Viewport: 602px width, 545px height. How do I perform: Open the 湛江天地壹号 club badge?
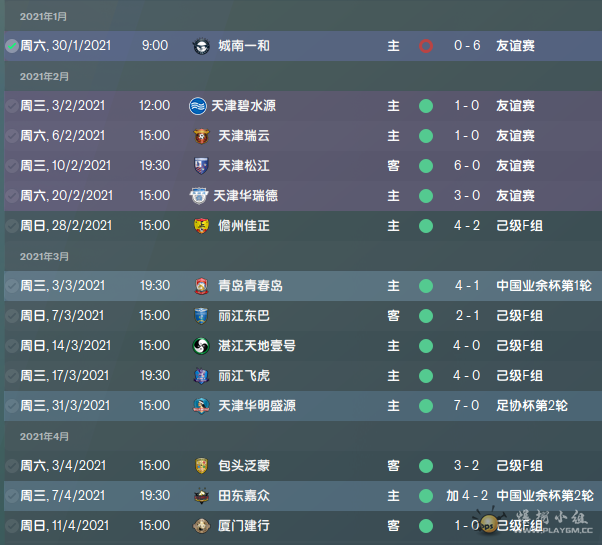pyautogui.click(x=200, y=346)
